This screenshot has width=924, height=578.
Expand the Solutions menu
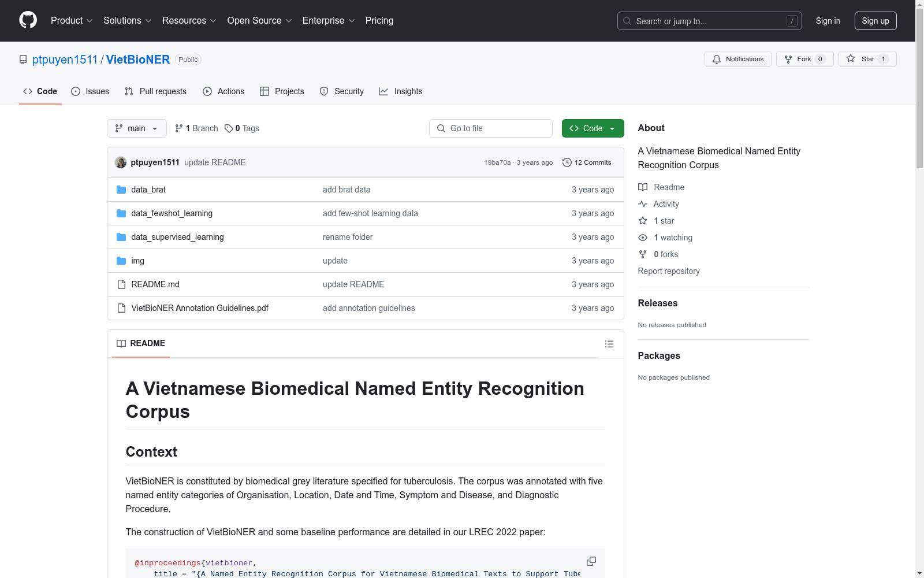pyautogui.click(x=128, y=21)
